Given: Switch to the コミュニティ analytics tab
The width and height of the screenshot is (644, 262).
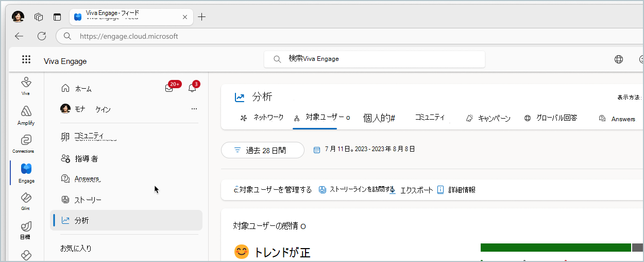Looking at the screenshot, I should pyautogui.click(x=430, y=118).
